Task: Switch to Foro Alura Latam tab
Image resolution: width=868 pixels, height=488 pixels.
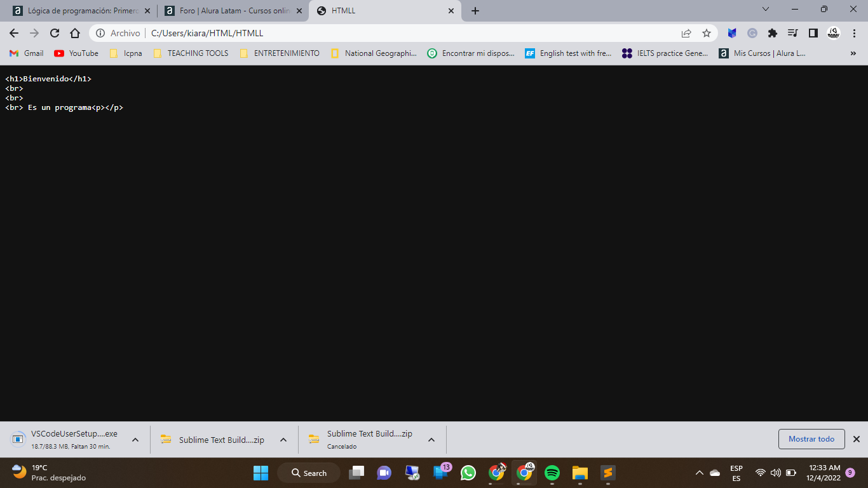Action: tap(233, 11)
